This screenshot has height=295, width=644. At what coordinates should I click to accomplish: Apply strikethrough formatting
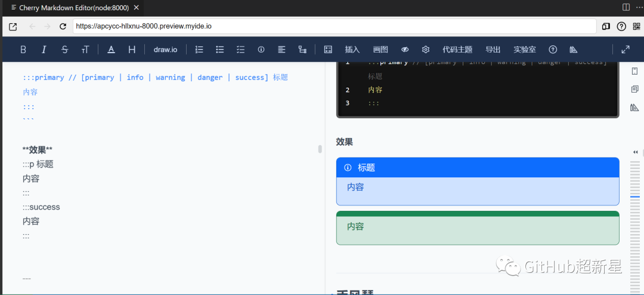coord(64,50)
